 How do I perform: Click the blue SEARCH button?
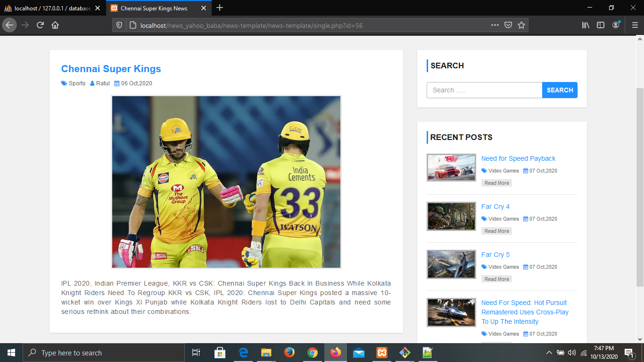[560, 90]
